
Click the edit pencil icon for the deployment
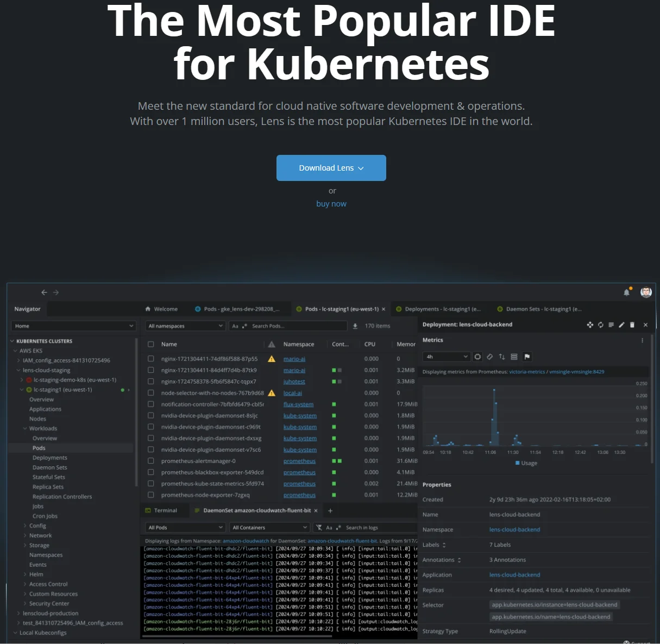coord(621,325)
